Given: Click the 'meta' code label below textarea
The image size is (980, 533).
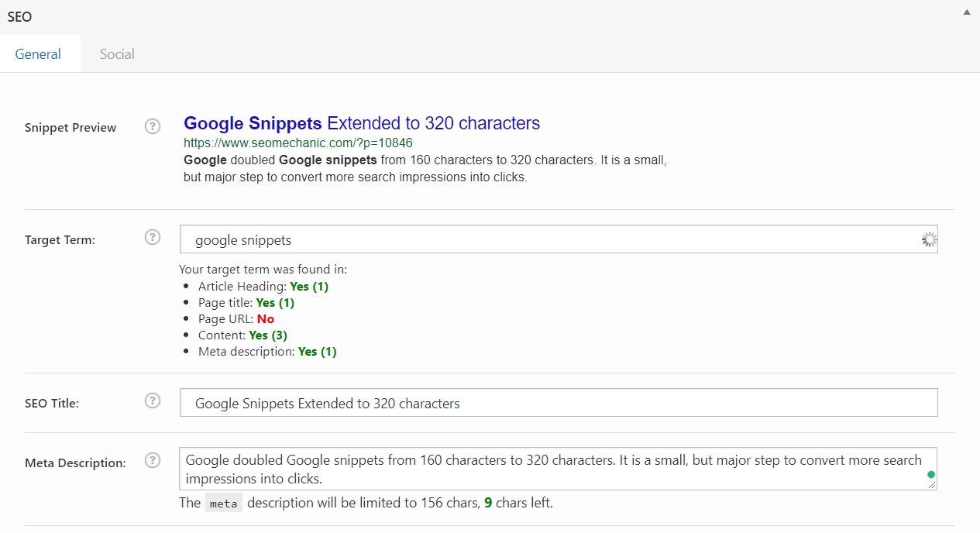Looking at the screenshot, I should [x=224, y=504].
